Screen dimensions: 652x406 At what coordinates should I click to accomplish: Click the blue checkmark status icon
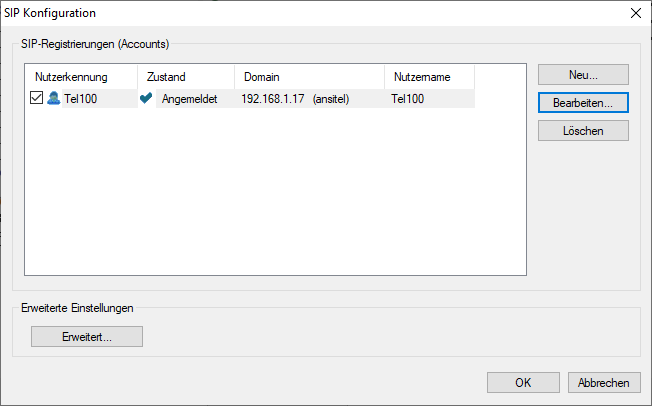coord(146,99)
